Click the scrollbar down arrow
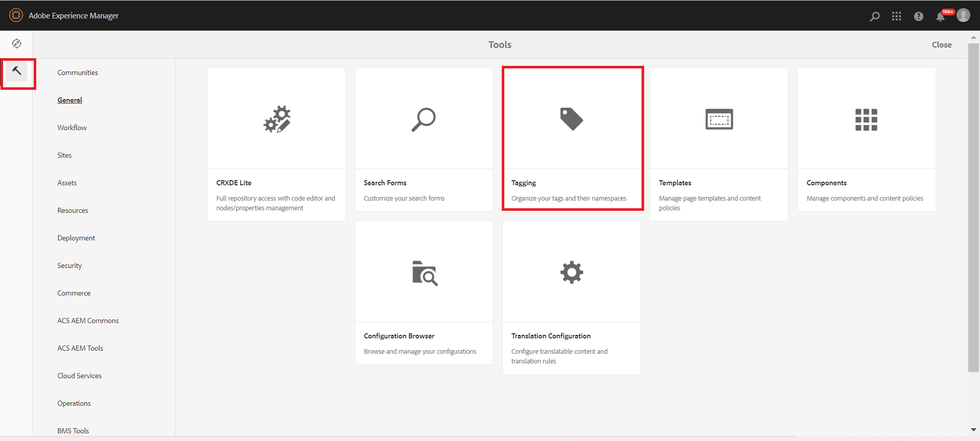980x441 pixels. tap(973, 430)
